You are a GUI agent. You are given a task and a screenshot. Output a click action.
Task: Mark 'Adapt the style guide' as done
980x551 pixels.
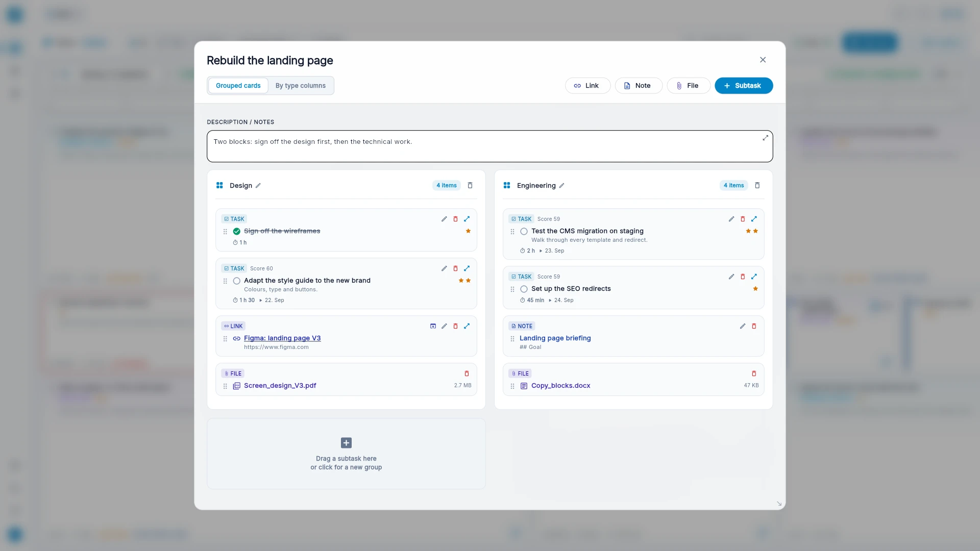tap(237, 281)
